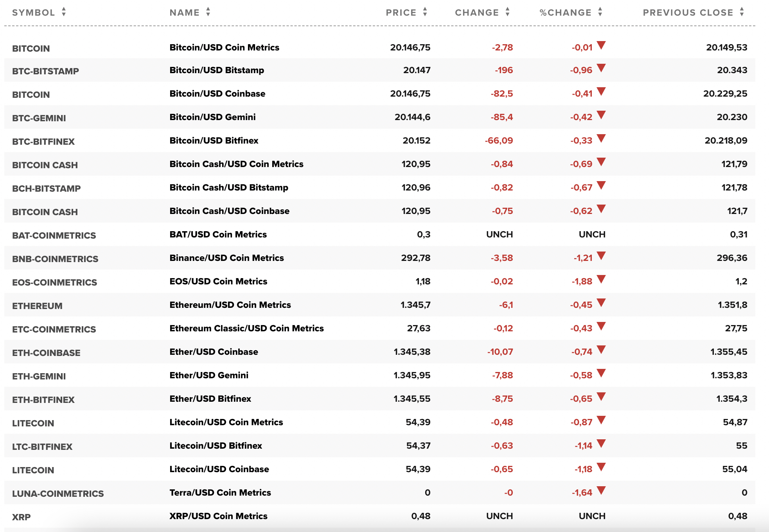Click down arrow in Terra/USD Coin Metrics row
The height and width of the screenshot is (532, 769).
(601, 491)
